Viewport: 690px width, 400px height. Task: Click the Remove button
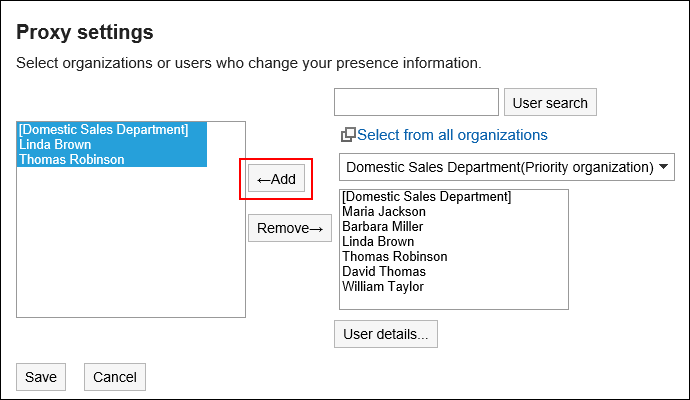tap(290, 228)
